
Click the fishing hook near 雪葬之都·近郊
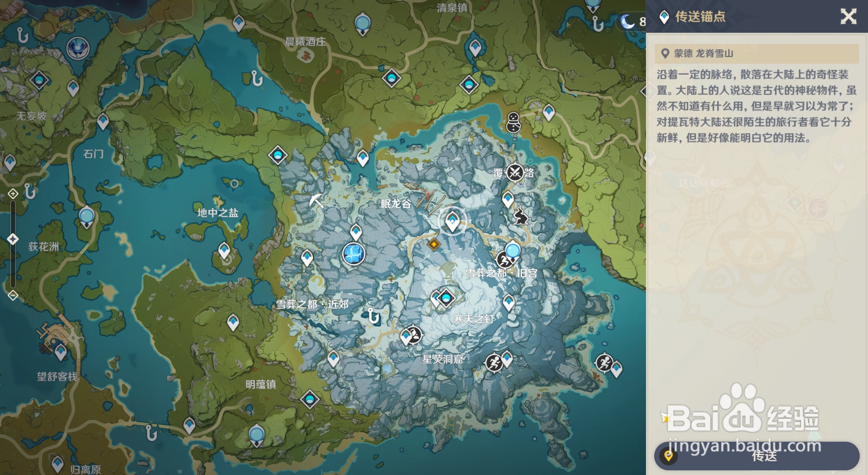[x=373, y=316]
